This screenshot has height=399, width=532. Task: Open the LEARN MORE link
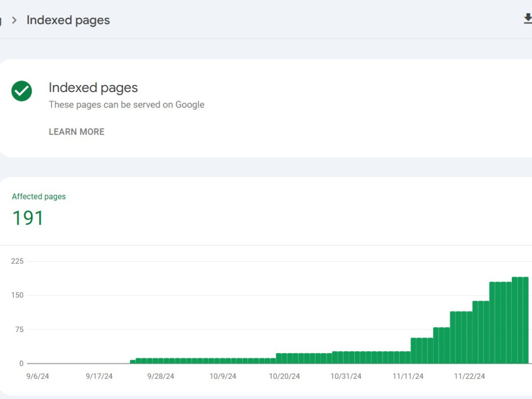[76, 131]
